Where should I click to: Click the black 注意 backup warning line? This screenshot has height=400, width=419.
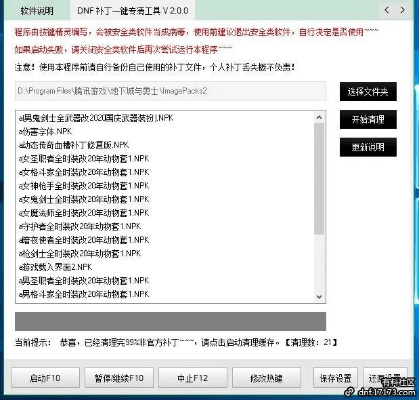pos(155,67)
